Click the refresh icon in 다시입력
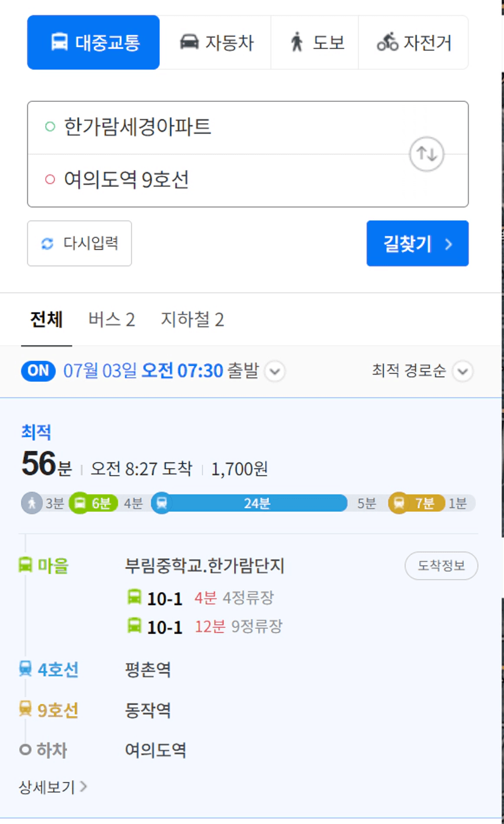This screenshot has height=824, width=504. (48, 243)
